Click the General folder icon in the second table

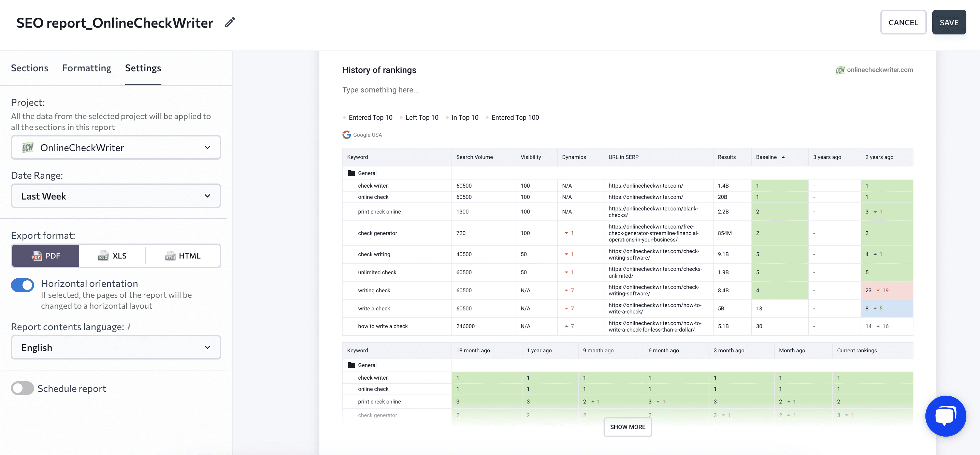pyautogui.click(x=351, y=365)
